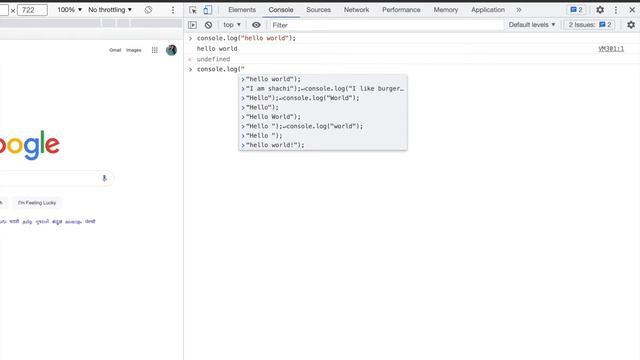This screenshot has height=360, width=640.
Task: Open console settings gear icon
Action: click(631, 25)
